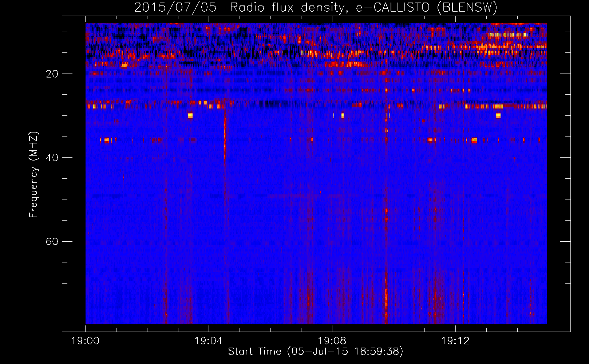Click the '40' frequency tick label
Screen dimensions: 589x364
click(52, 158)
